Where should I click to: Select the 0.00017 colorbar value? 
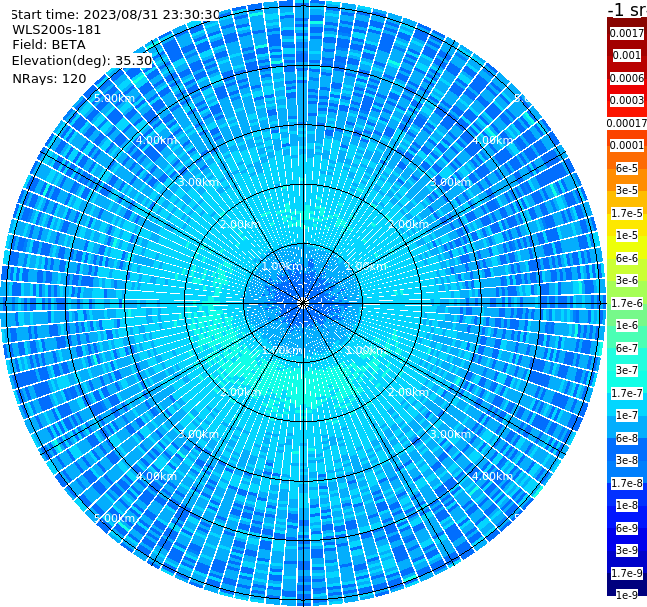point(627,123)
